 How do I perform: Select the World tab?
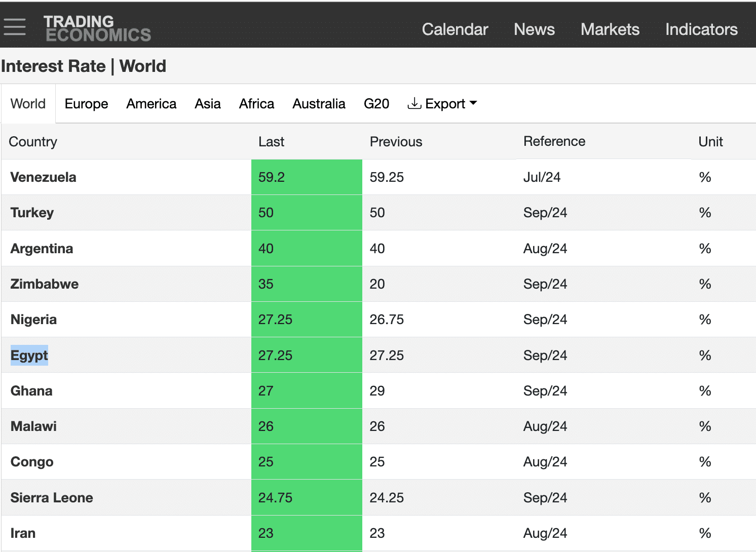click(28, 104)
